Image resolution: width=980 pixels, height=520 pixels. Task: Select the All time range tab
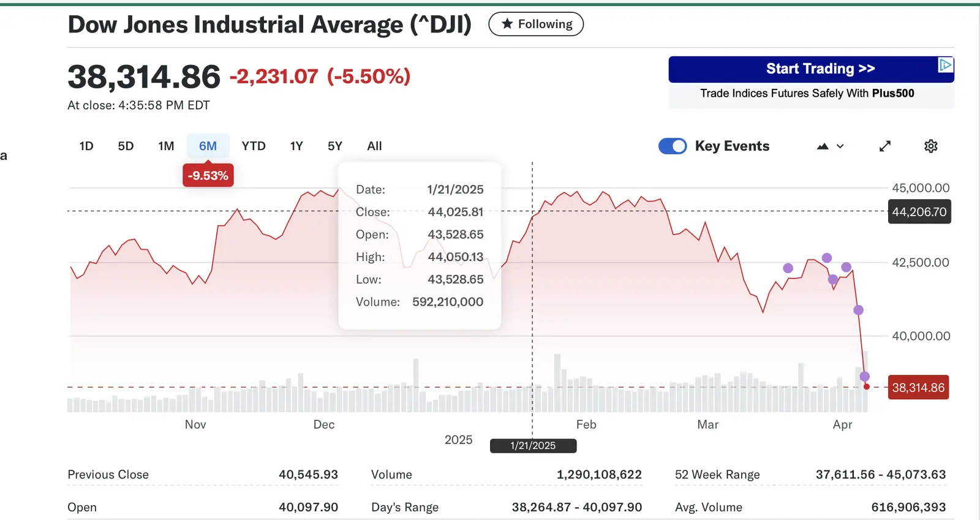point(374,146)
